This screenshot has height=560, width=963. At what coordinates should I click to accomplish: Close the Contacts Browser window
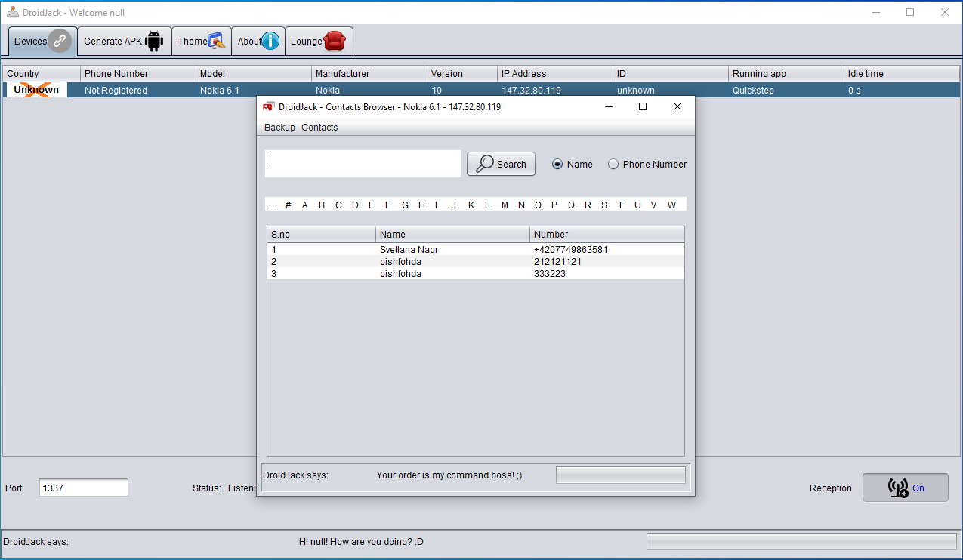click(677, 106)
